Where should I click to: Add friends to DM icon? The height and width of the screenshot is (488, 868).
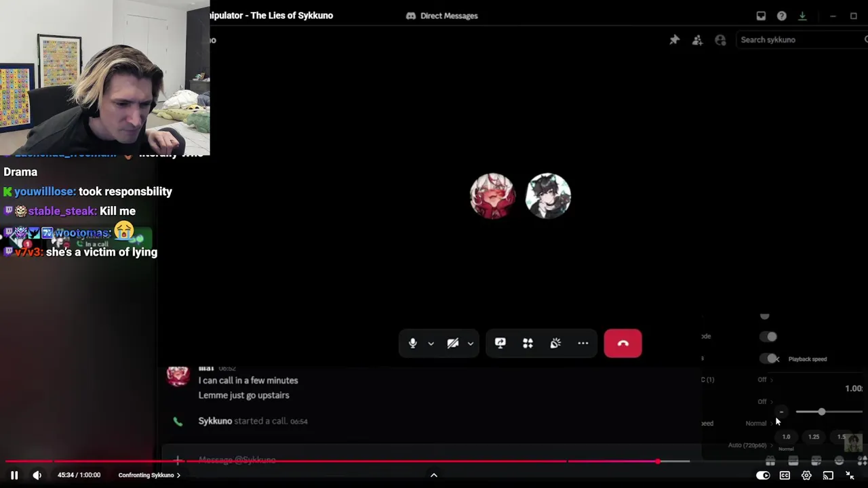697,40
